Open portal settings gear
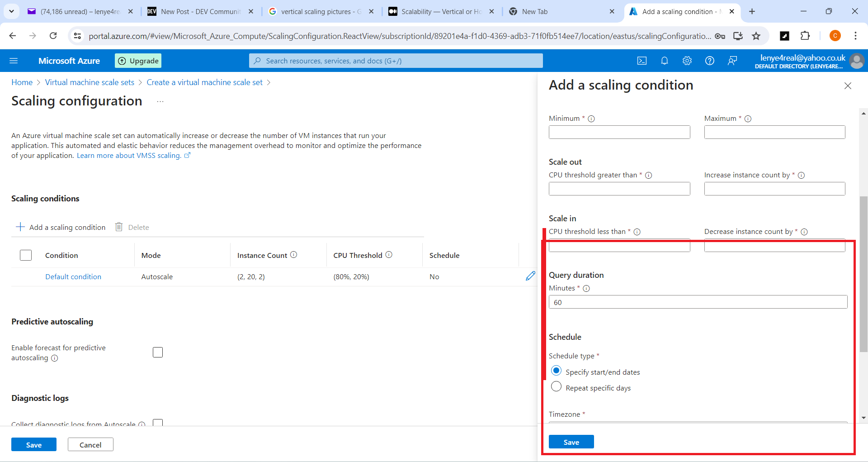The image size is (868, 462). click(687, 61)
